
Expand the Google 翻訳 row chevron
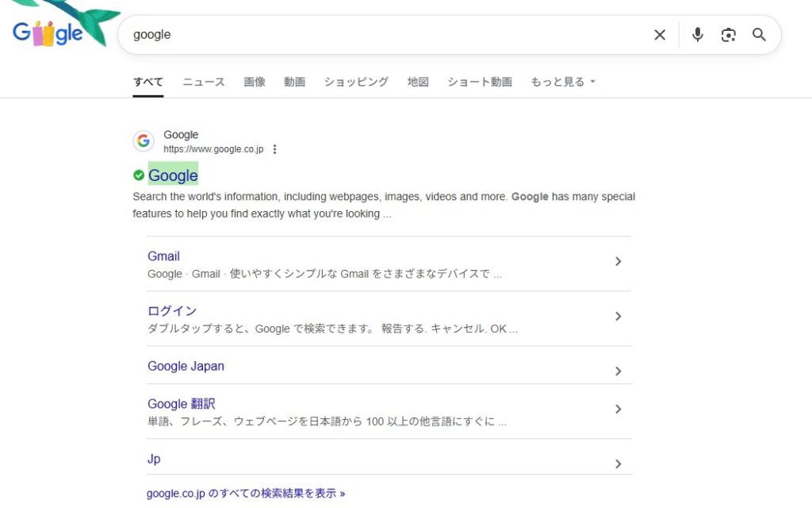(x=618, y=409)
